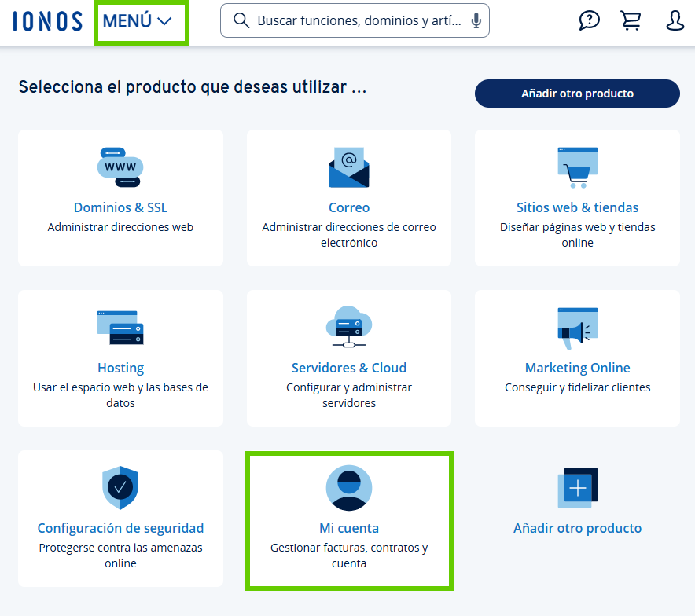Open the MENÚ dropdown
Image resolution: width=695 pixels, height=616 pixels.
(x=138, y=20)
